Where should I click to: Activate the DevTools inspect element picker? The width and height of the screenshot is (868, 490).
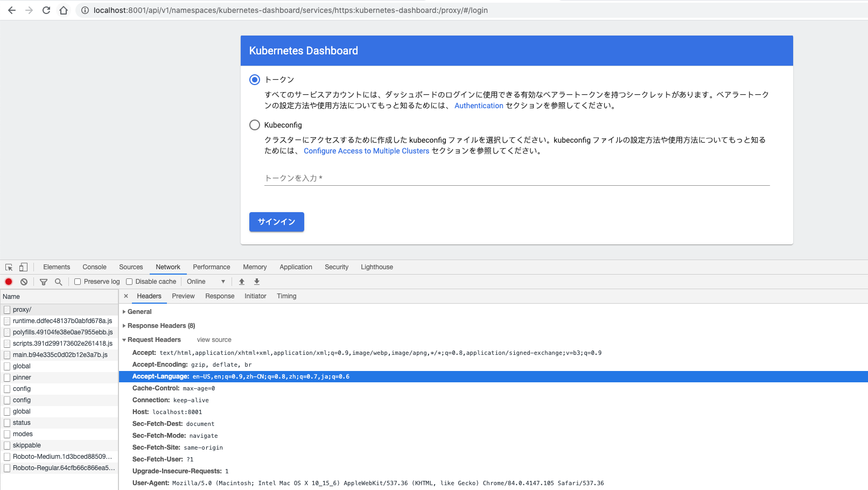tap(9, 267)
